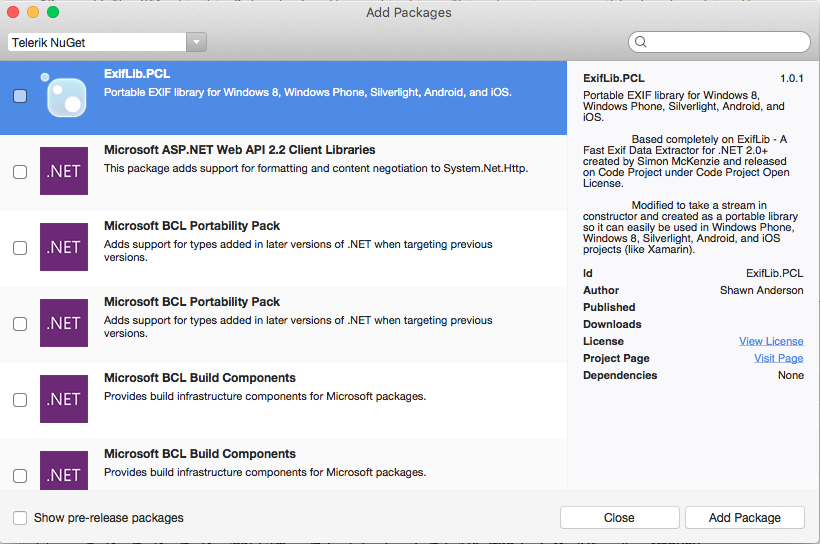This screenshot has height=544, width=820.
Task: Click the ExifLib.PCL package icon
Action: [64, 96]
